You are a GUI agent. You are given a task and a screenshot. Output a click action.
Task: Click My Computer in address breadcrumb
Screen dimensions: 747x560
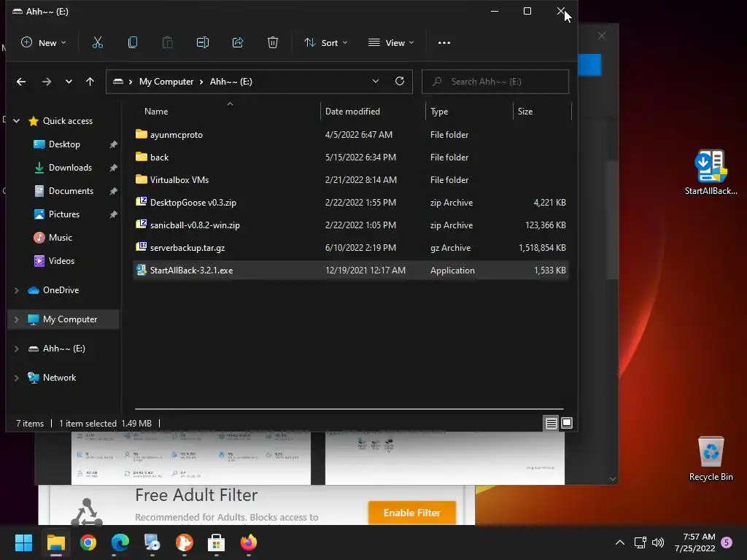[166, 82]
